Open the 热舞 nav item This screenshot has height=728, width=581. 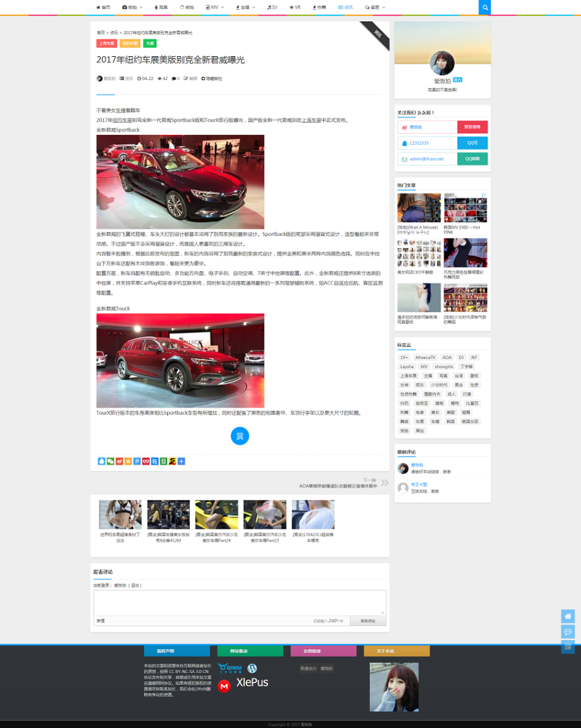(320, 8)
